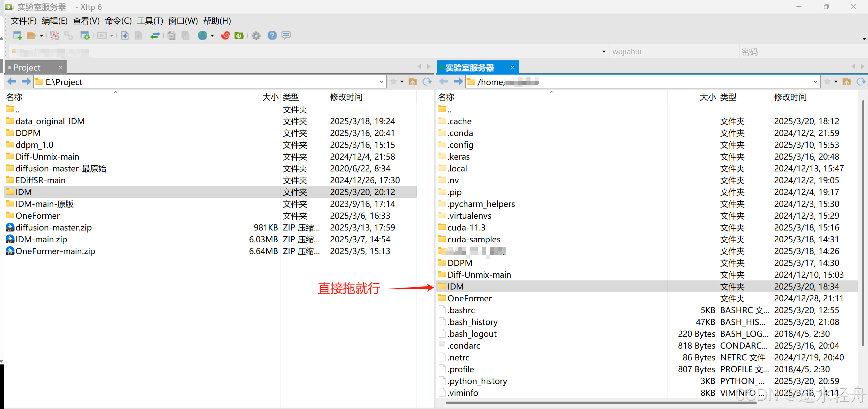
Task: Switch to the 实验室服务器 tab
Action: (x=470, y=68)
